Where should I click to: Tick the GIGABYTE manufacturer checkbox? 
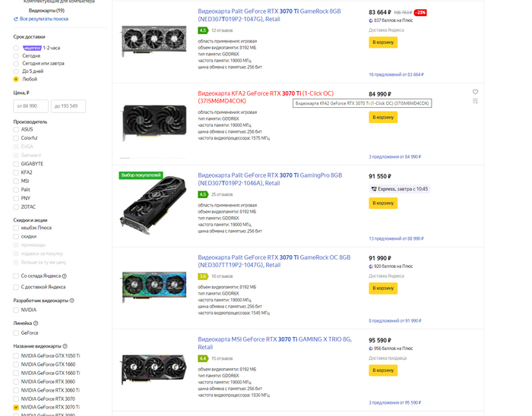pyautogui.click(x=17, y=163)
